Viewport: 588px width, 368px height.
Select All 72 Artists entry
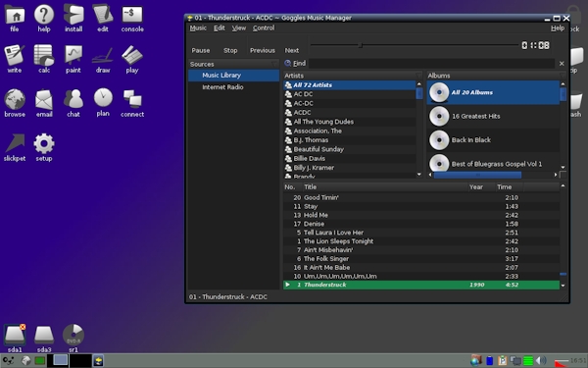tap(350, 84)
